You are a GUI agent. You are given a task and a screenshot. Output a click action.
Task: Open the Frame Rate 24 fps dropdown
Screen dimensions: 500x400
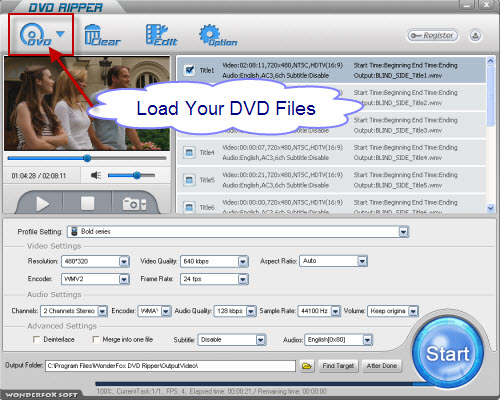pyautogui.click(x=243, y=279)
